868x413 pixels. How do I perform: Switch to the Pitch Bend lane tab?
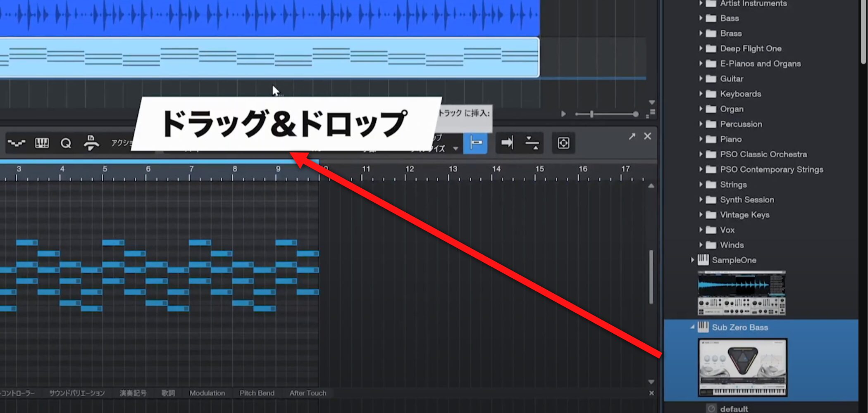point(257,393)
